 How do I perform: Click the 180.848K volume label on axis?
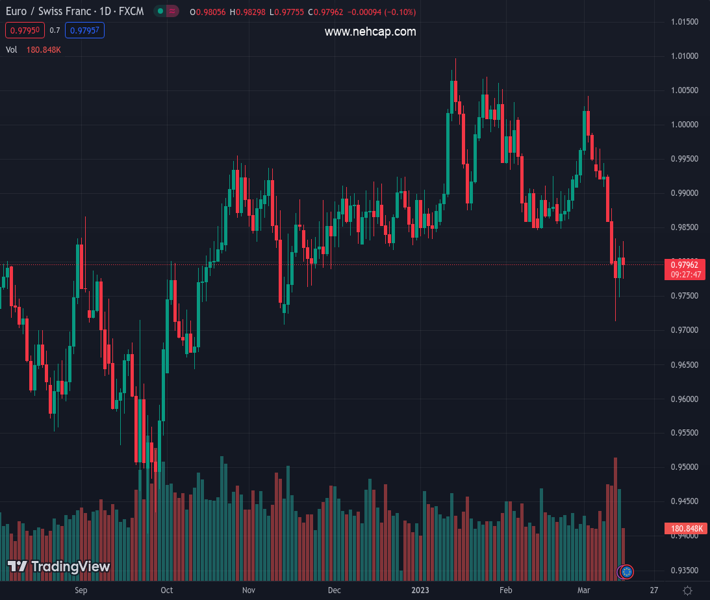(685, 528)
